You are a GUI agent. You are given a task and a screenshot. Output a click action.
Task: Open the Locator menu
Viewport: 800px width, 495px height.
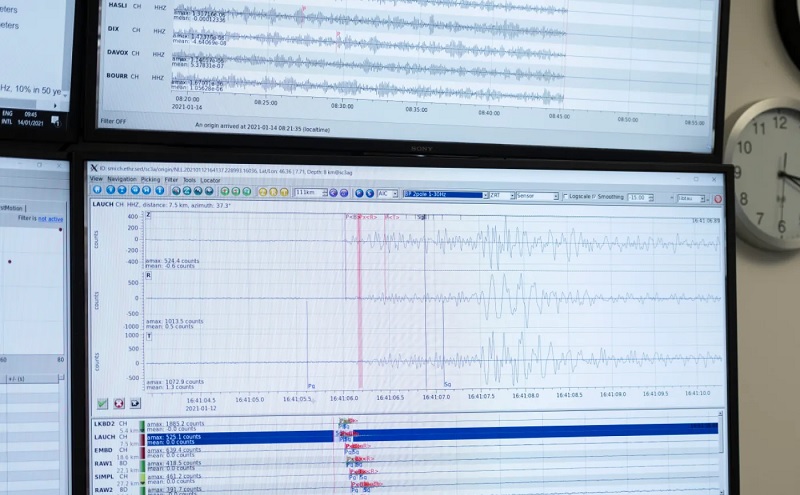210,180
